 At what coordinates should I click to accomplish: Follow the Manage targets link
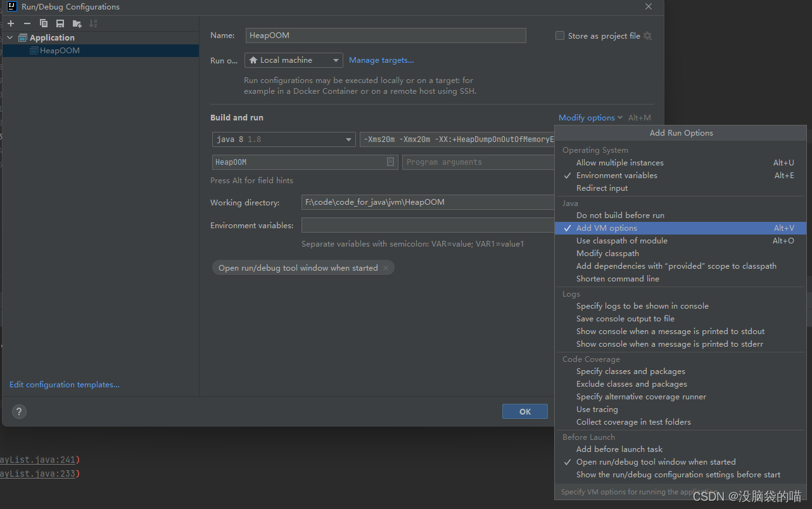tap(381, 60)
